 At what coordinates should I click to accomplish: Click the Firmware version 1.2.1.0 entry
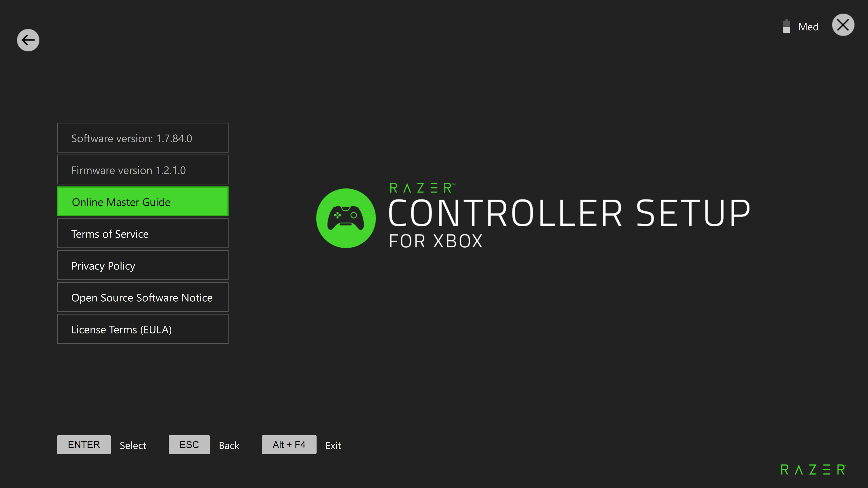[x=142, y=170]
